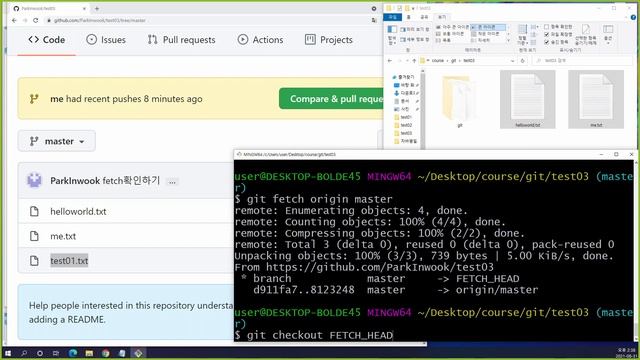Viewport: 640px width, 360px height.
Task: Go back in Chrome browser
Action: (x=15, y=20)
